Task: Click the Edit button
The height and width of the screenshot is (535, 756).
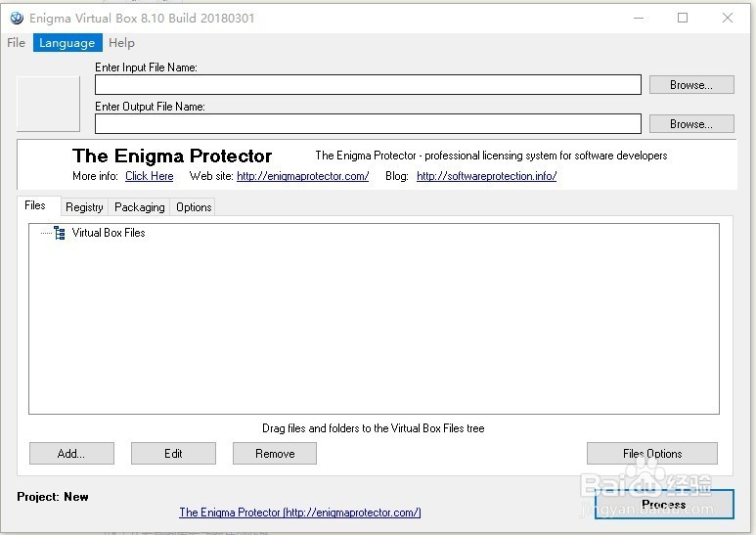Action: pos(173,454)
